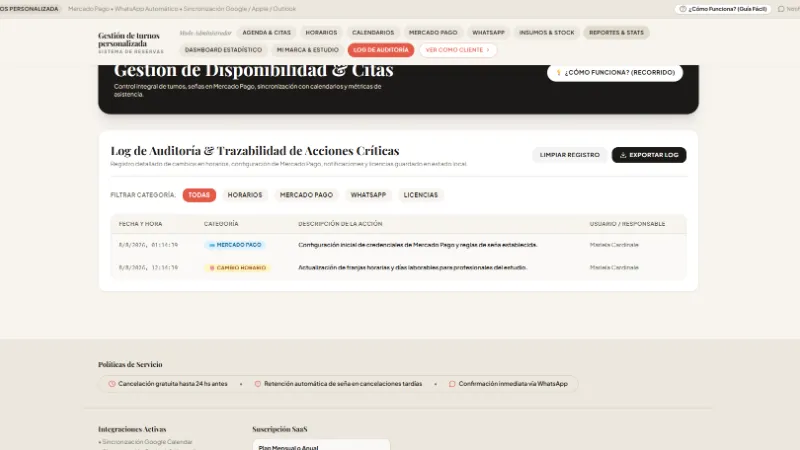This screenshot has height=450, width=800.
Task: Click 'Retención automática de seña' policy text
Action: click(343, 384)
